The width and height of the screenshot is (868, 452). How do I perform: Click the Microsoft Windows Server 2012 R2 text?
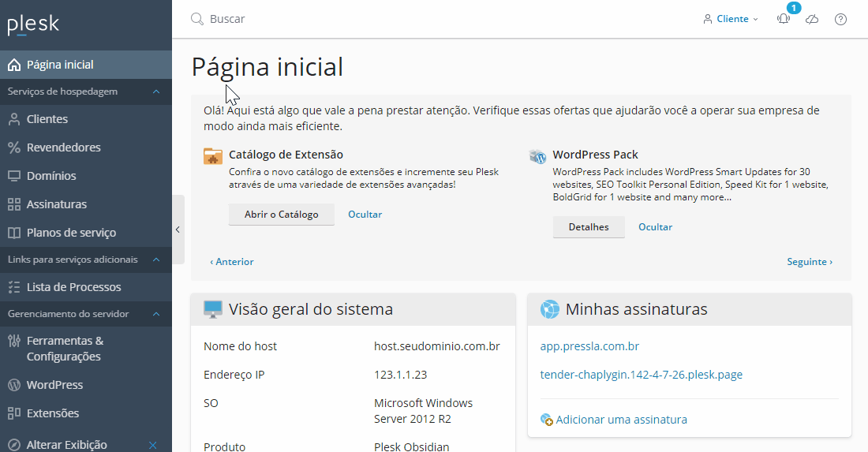tap(424, 411)
